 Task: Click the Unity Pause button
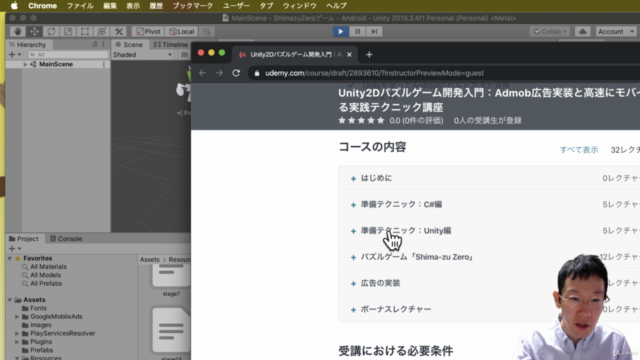tap(358, 31)
